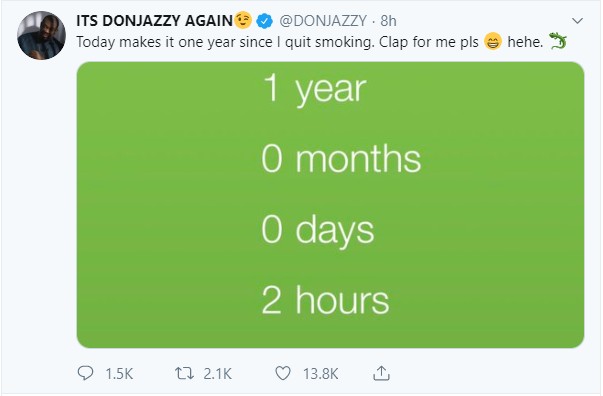Screen dimensions: 603x396
Task: Click the "0 days" line in the image
Action: coord(318,230)
